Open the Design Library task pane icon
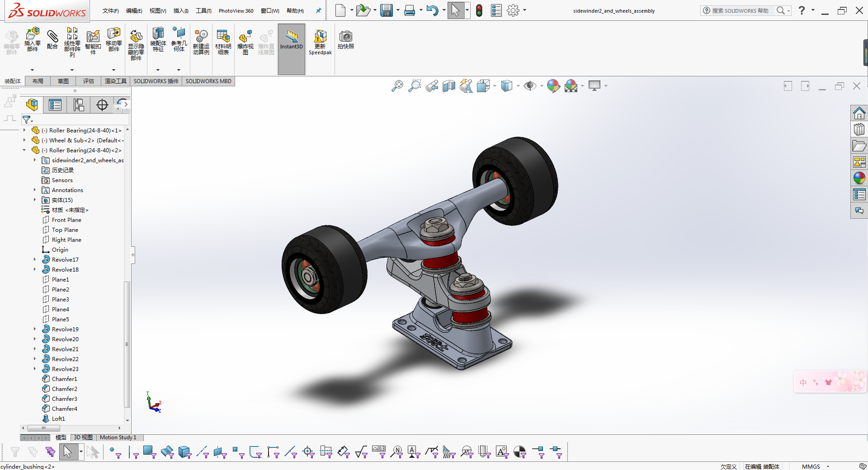Image resolution: width=868 pixels, height=470 pixels. [x=859, y=129]
